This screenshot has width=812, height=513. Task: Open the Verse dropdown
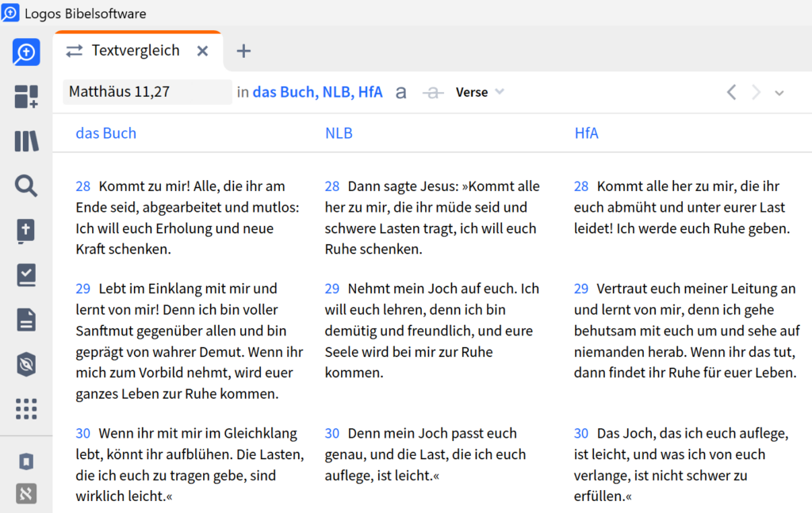[x=480, y=92]
